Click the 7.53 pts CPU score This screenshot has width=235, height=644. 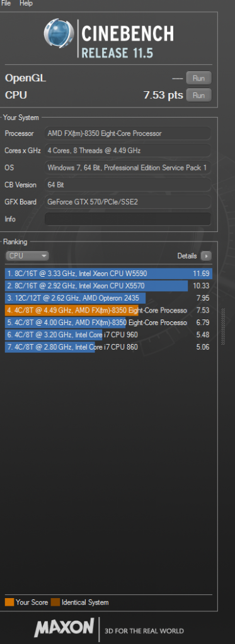tap(163, 96)
